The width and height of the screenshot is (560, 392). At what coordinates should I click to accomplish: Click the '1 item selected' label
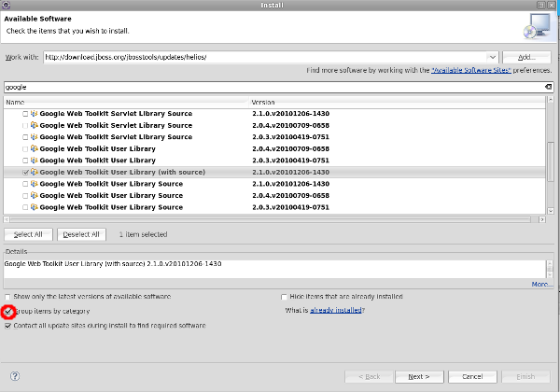[143, 234]
